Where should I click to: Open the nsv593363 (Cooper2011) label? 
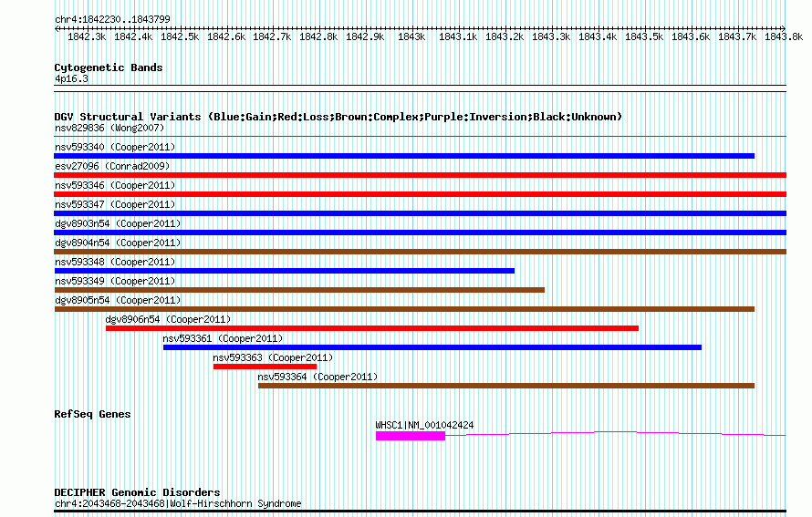[273, 357]
